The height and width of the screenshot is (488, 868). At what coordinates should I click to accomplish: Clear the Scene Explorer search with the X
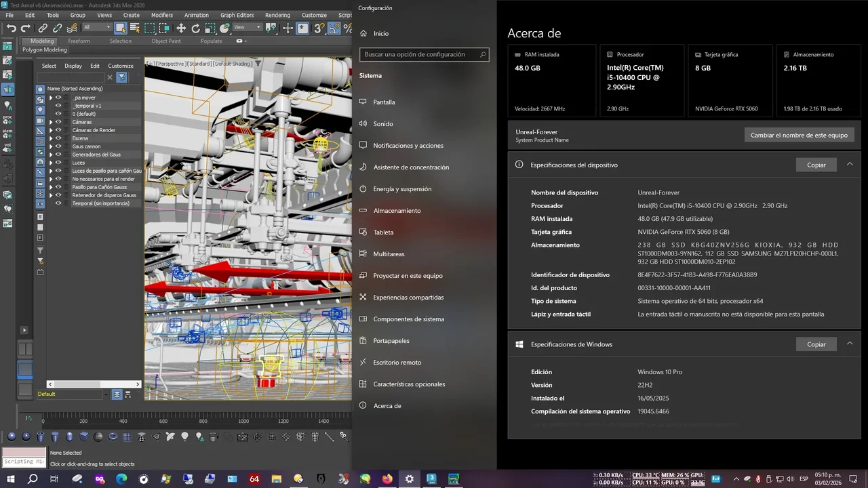click(109, 77)
